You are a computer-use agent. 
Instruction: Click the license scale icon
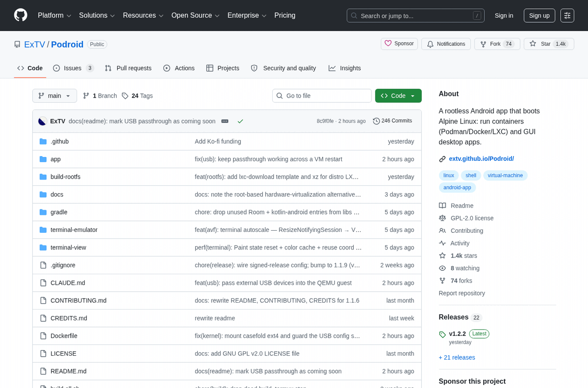coord(443,218)
